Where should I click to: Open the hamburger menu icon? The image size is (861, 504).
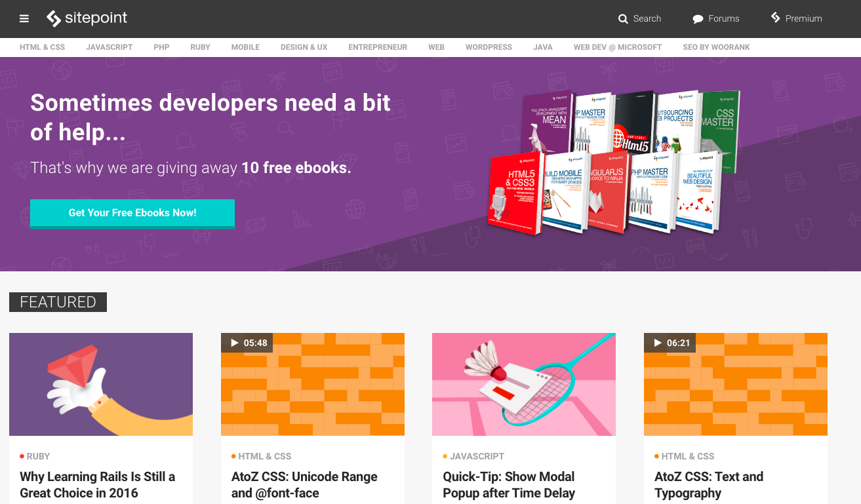coord(24,18)
